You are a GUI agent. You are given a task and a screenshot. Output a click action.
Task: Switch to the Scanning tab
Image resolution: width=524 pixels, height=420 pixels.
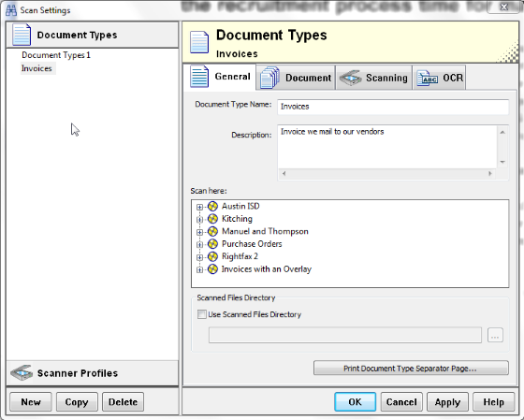click(373, 78)
